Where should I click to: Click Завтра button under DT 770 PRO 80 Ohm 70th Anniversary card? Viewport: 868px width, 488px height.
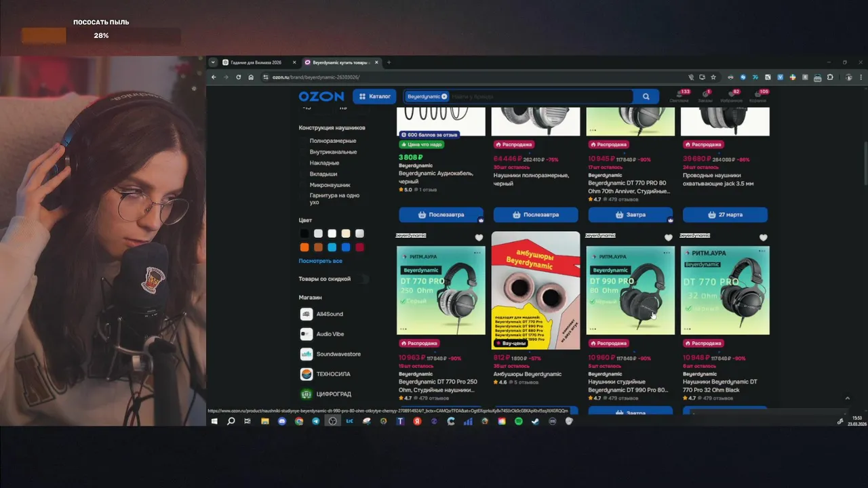tap(631, 215)
